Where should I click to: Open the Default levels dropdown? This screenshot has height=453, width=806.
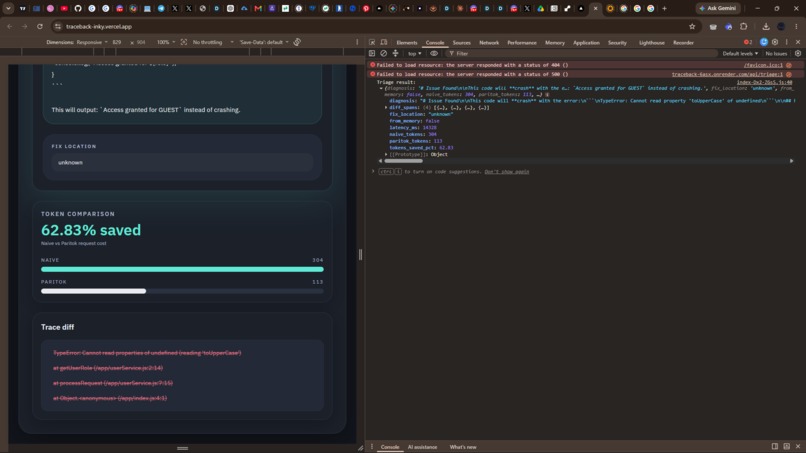click(x=740, y=53)
